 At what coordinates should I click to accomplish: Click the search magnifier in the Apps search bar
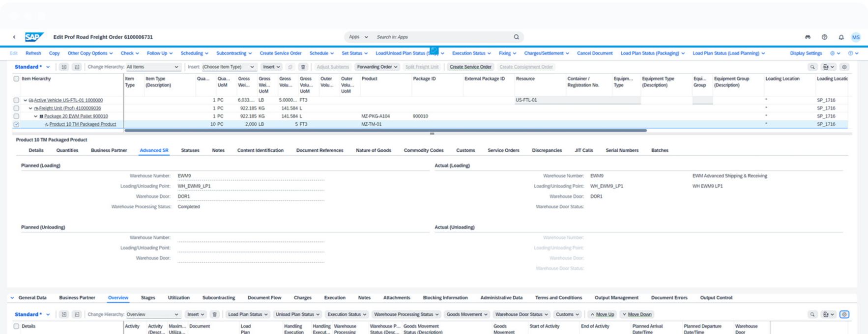coord(516,37)
